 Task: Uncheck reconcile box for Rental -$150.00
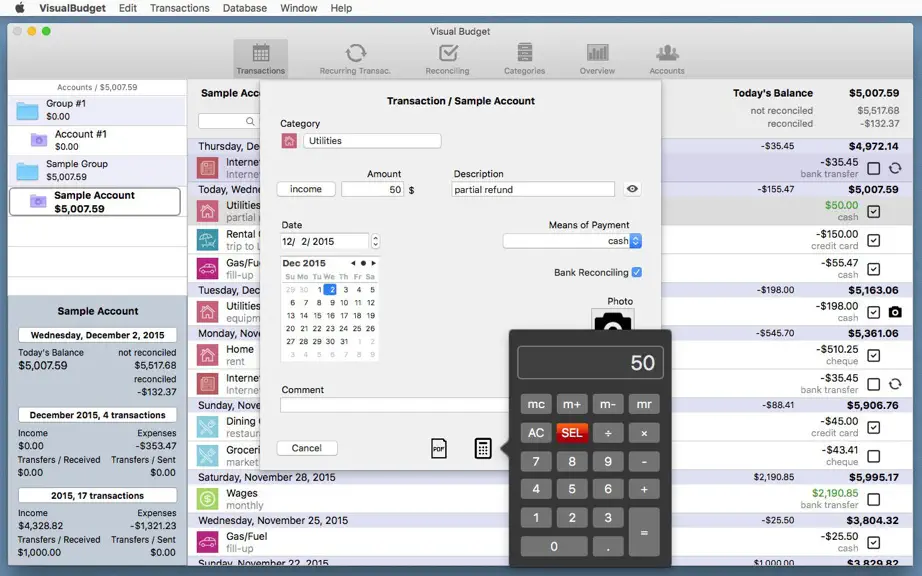click(x=874, y=240)
